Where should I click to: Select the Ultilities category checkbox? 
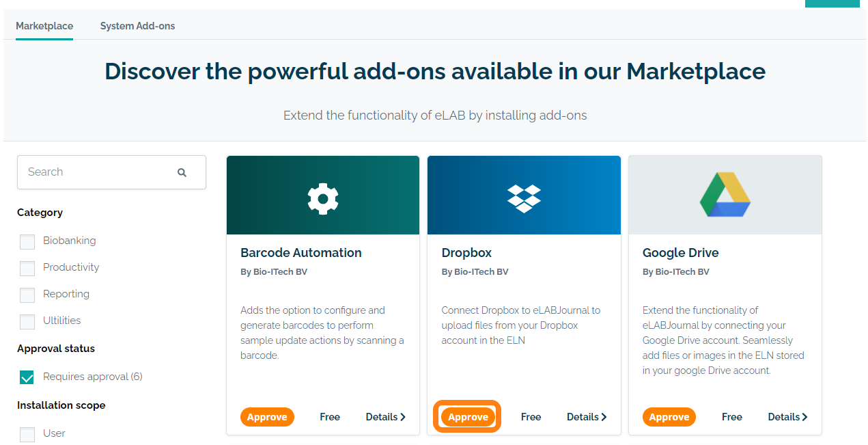click(x=27, y=321)
